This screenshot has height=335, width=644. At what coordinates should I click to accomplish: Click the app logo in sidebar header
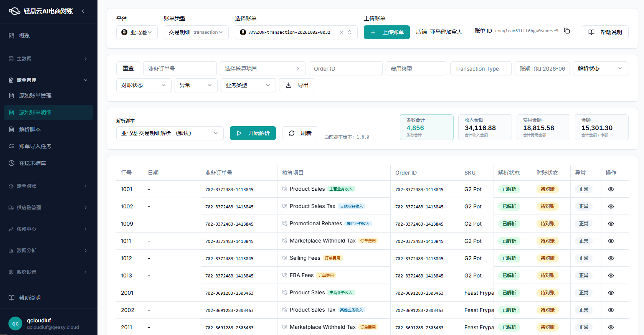pyautogui.click(x=15, y=11)
